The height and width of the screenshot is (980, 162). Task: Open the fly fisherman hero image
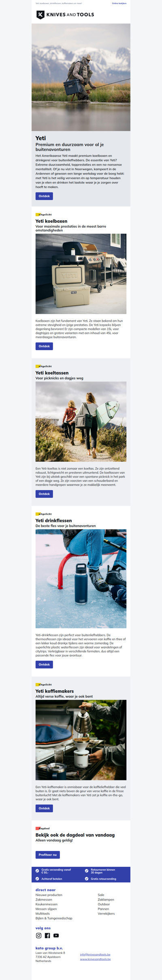coord(81,77)
